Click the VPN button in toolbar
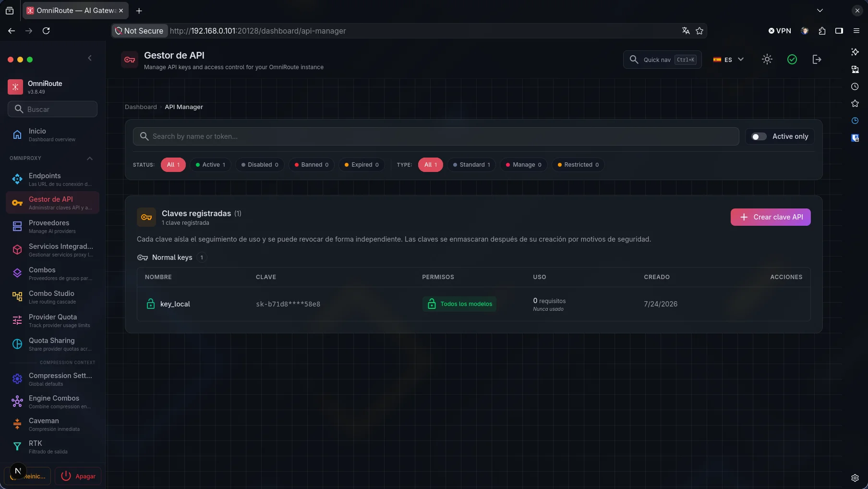Viewport: 868px width, 489px height. pos(780,31)
